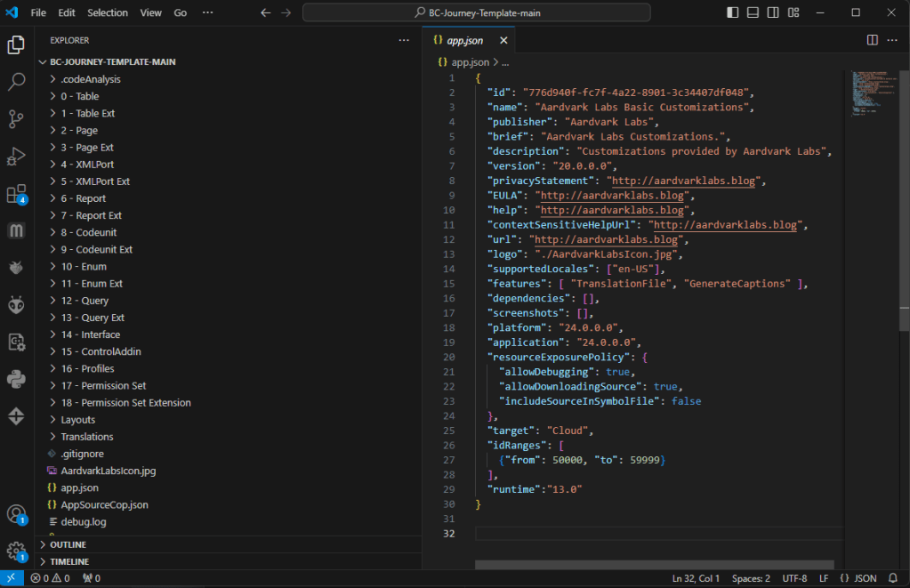910x588 pixels.
Task: Open AppSourceCop.json in the explorer
Action: click(x=104, y=504)
